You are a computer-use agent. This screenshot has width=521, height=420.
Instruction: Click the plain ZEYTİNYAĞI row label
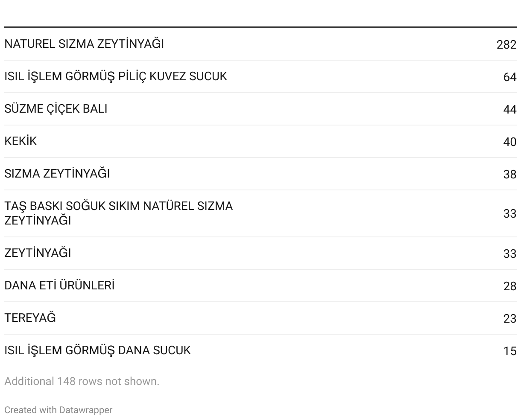point(38,253)
